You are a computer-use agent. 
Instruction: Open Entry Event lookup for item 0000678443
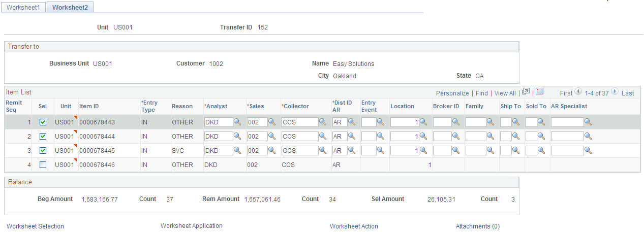coord(381,122)
